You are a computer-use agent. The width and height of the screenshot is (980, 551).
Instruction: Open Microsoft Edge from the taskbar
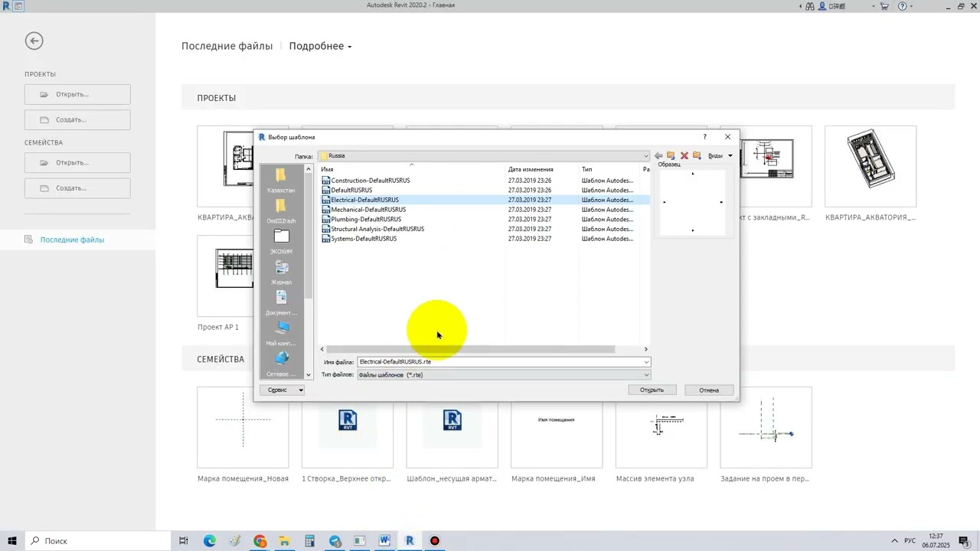click(x=209, y=541)
